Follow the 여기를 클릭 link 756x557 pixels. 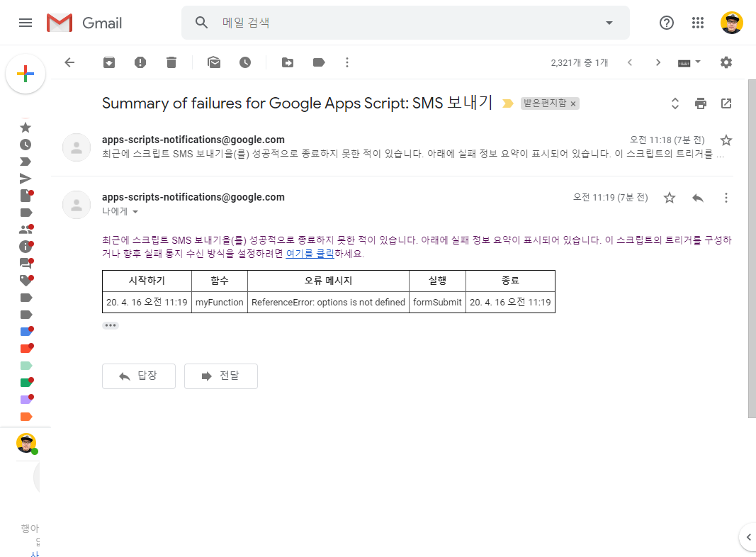click(x=310, y=253)
